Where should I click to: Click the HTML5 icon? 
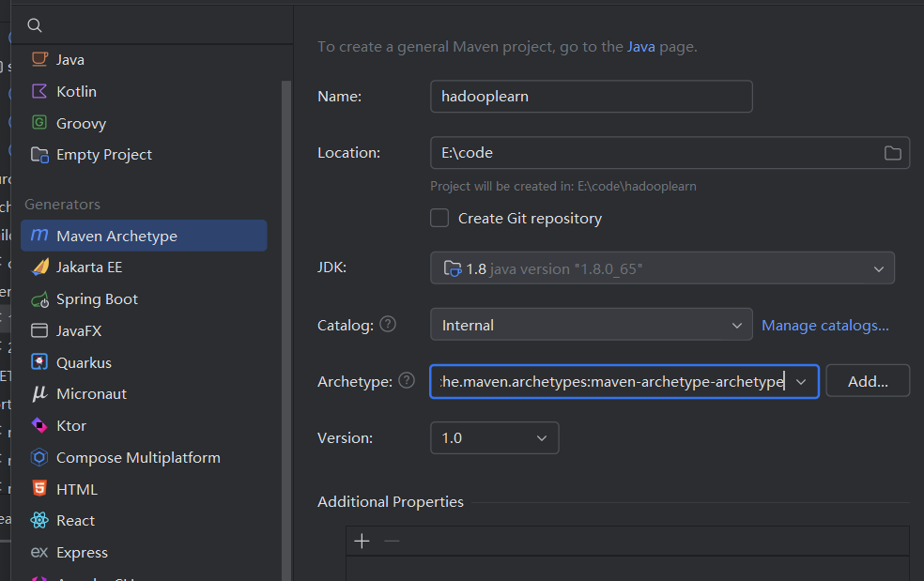(x=39, y=489)
